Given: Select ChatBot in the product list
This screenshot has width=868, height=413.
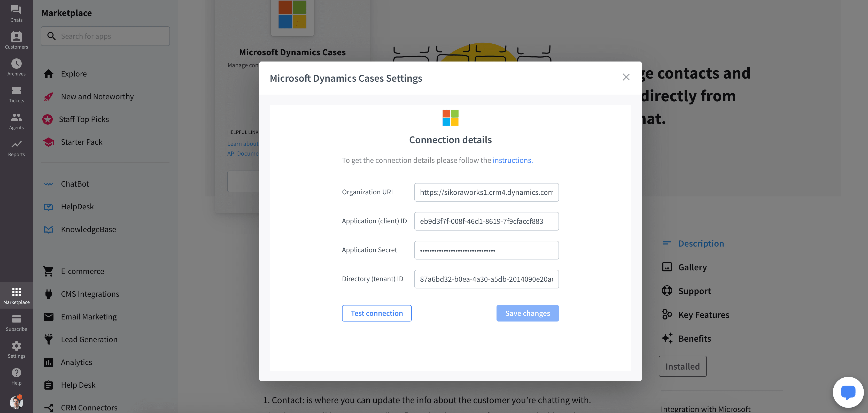Looking at the screenshot, I should click(x=75, y=184).
